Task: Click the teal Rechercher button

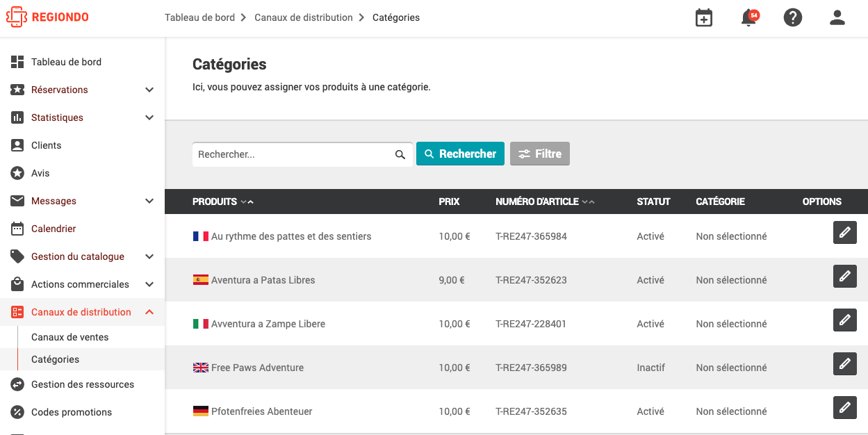Action: [460, 154]
